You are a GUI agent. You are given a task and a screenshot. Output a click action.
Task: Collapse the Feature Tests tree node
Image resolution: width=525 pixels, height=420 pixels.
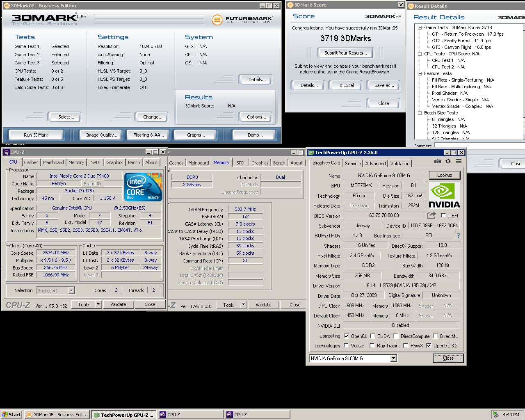coord(420,73)
